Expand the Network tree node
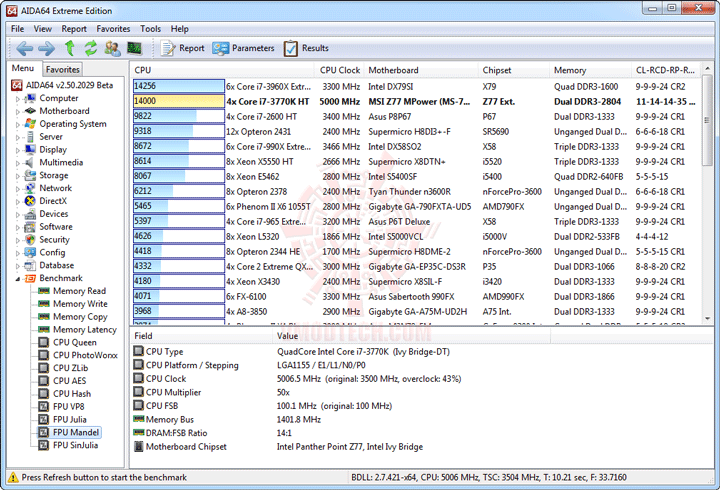The width and height of the screenshot is (720, 490). pyautogui.click(x=18, y=188)
